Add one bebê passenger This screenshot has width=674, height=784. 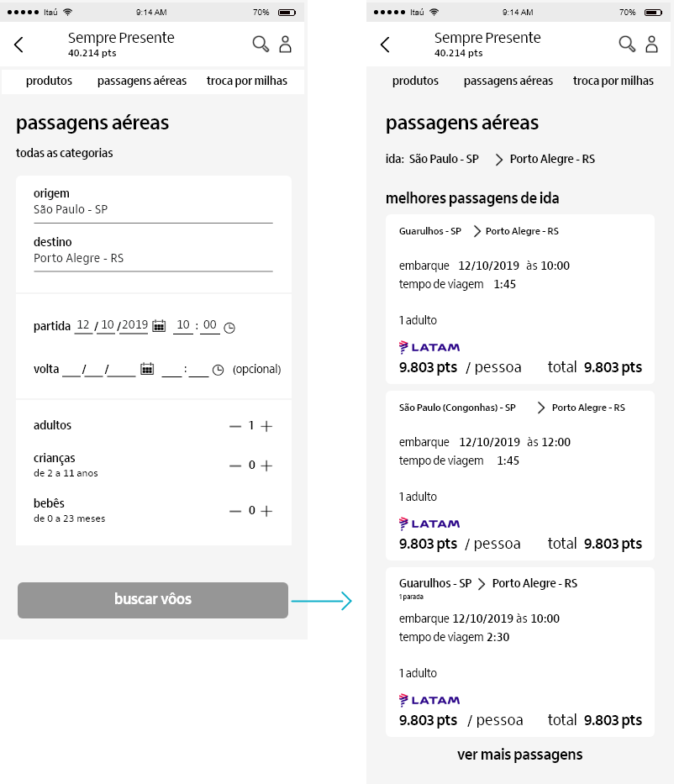[x=266, y=511]
